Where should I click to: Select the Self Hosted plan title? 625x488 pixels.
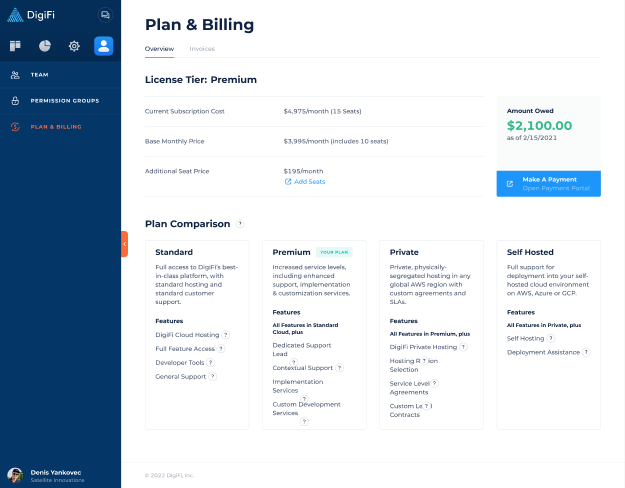530,252
